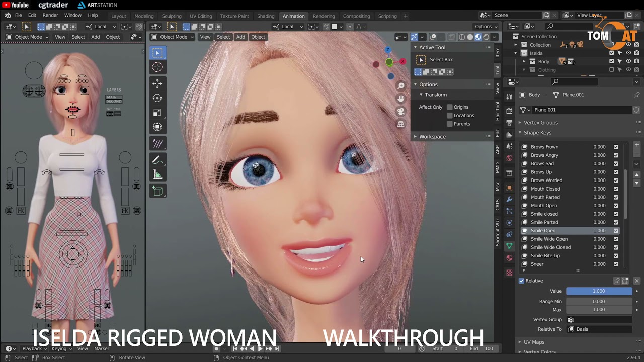Mute the Brows Frown shape key checkbox
The height and width of the screenshot is (362, 644).
point(616,147)
